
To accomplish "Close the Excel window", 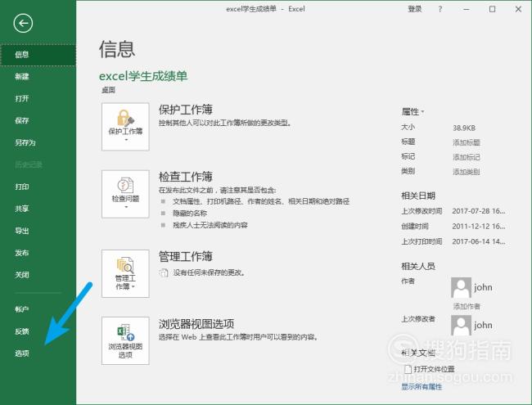I will coord(518,9).
